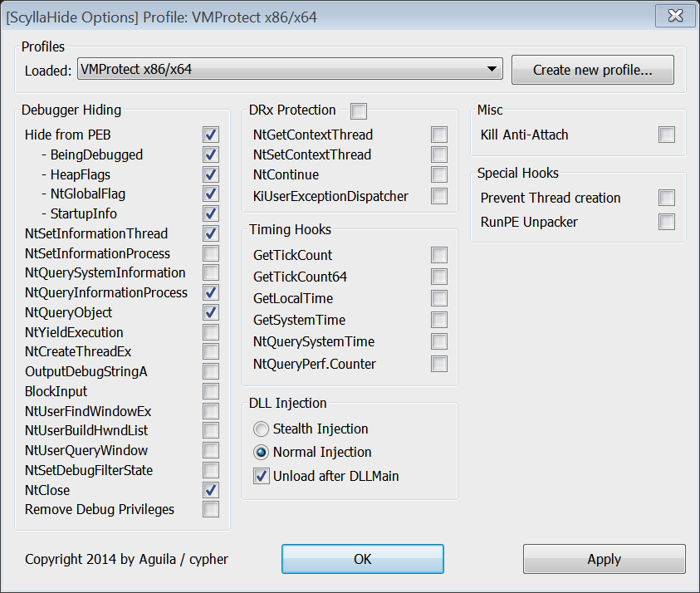
Task: Uncheck the NtClose checkbox
Action: point(211,490)
